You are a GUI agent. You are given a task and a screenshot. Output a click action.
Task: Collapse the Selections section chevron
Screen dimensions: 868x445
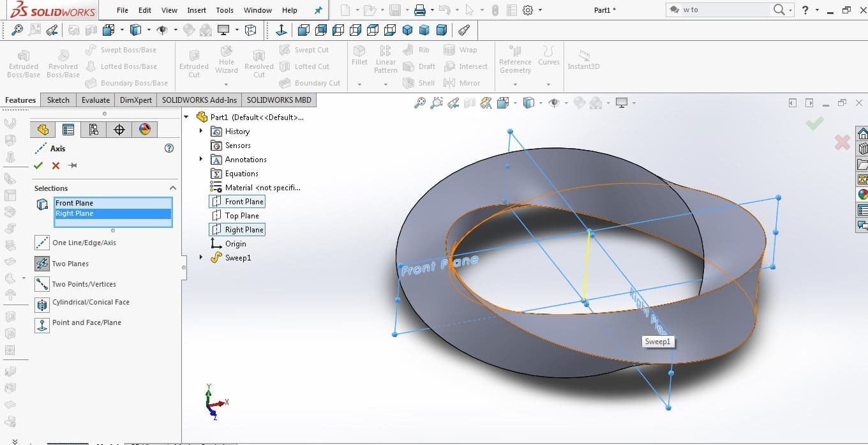point(172,188)
